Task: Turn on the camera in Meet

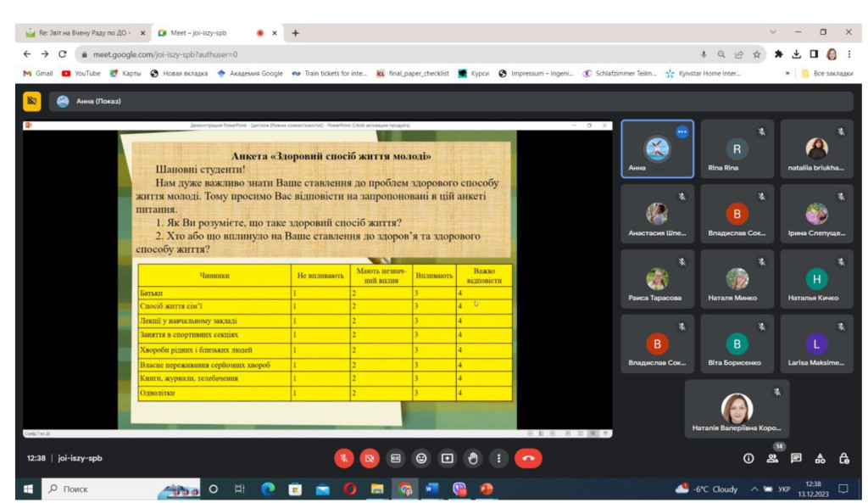Action: (370, 458)
